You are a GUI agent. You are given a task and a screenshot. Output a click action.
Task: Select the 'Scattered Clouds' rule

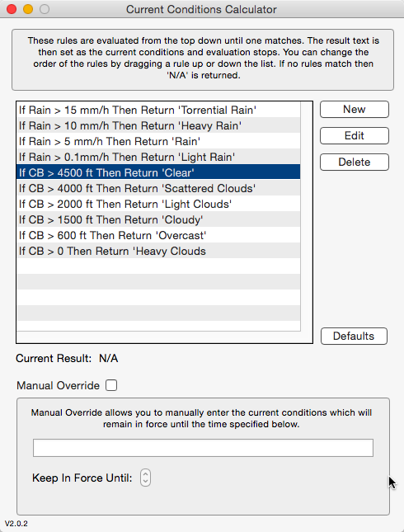pyautogui.click(x=158, y=188)
